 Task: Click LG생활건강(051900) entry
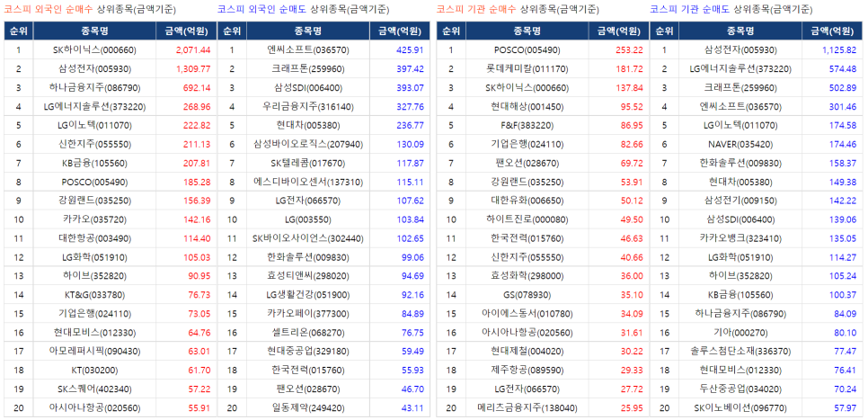tap(308, 295)
